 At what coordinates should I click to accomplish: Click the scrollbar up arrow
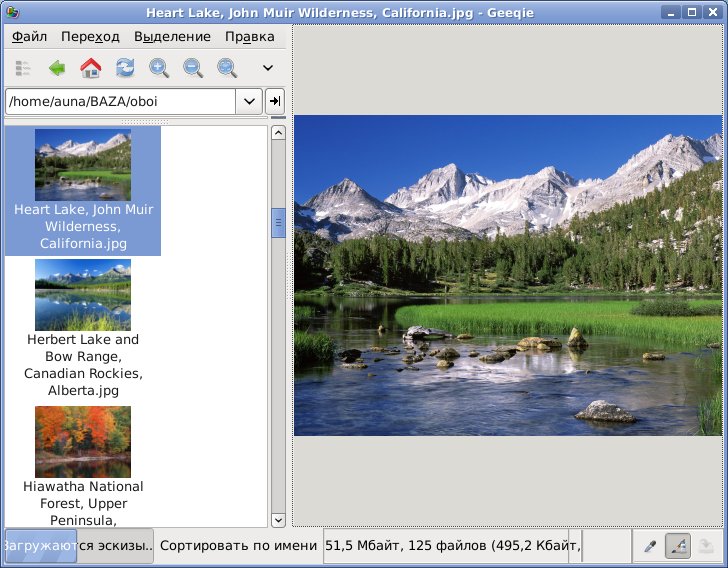coord(278,133)
